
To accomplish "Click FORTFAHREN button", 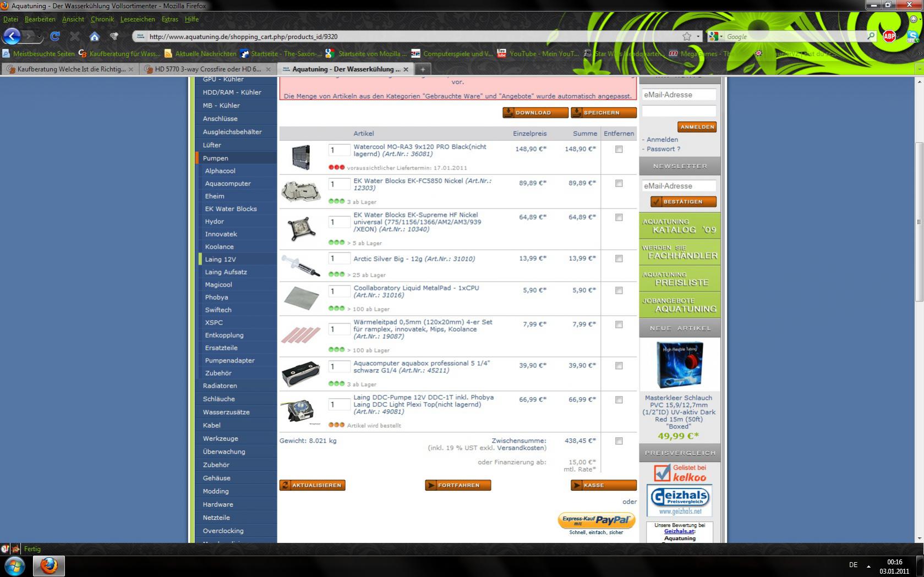I will (x=458, y=485).
